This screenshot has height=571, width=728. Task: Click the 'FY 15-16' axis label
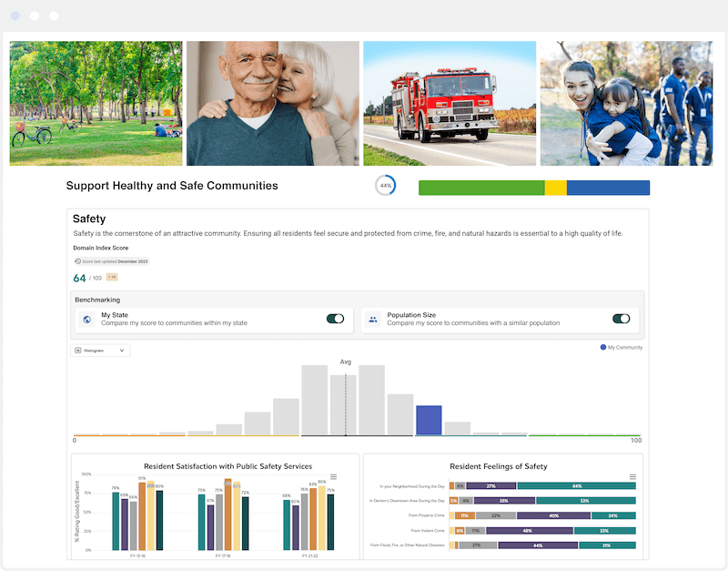pos(138,556)
